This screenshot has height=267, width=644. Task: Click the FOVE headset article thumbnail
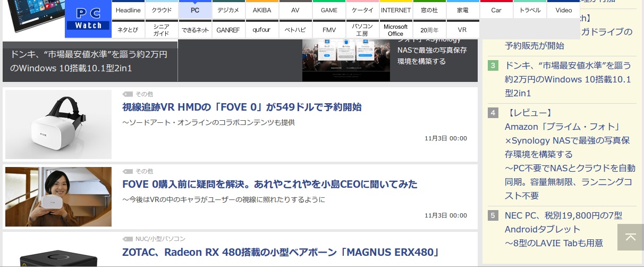coord(58,124)
